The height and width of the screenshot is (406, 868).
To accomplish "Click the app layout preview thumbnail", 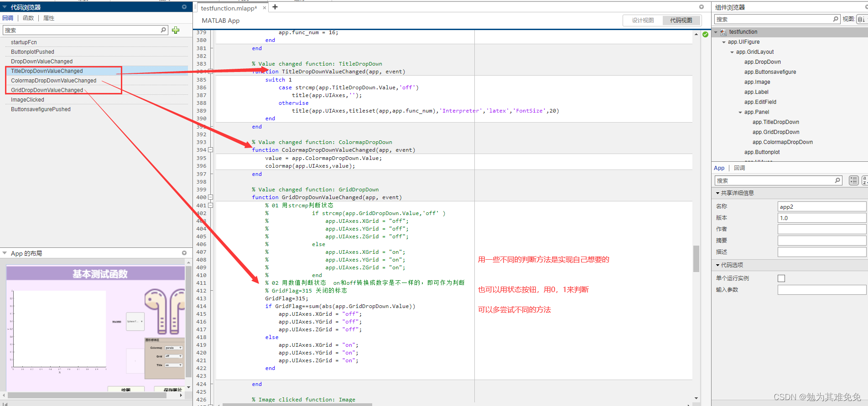I will (95, 328).
